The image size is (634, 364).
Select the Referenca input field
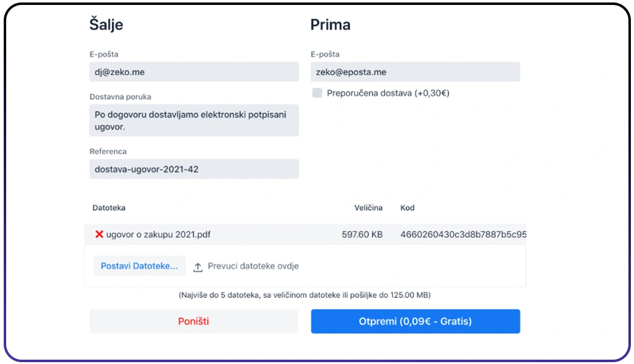click(193, 169)
